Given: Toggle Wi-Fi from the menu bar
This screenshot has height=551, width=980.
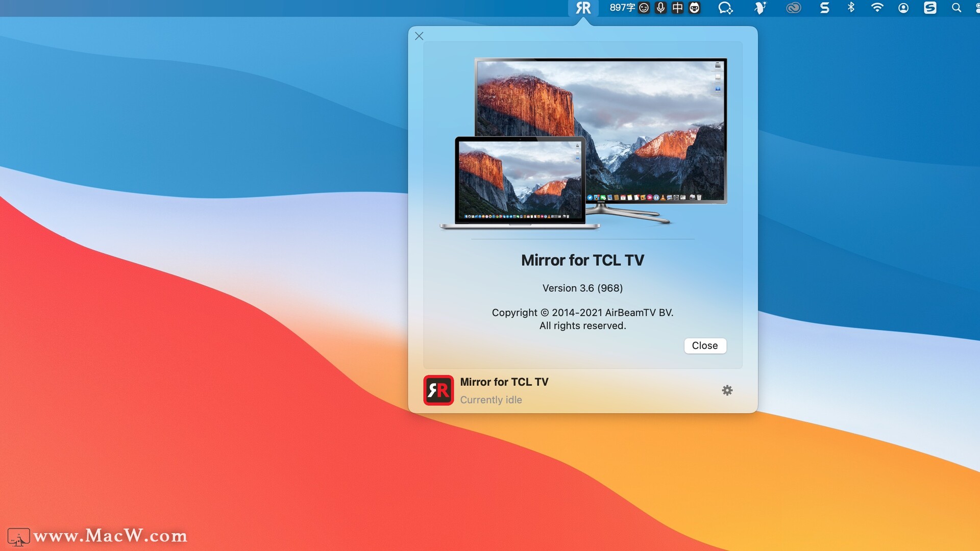Looking at the screenshot, I should (877, 8).
